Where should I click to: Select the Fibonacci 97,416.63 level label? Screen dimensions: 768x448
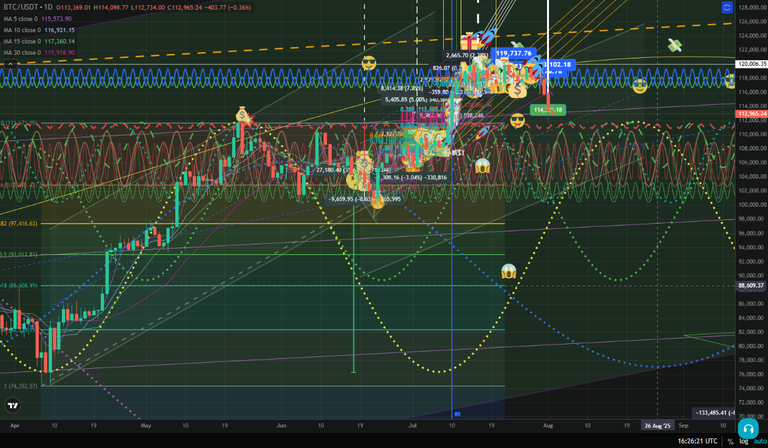point(19,223)
